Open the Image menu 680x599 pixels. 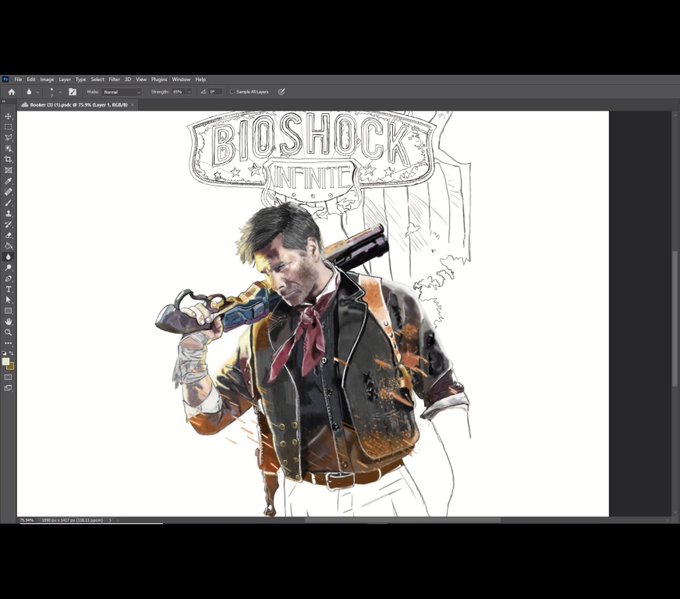(x=47, y=79)
